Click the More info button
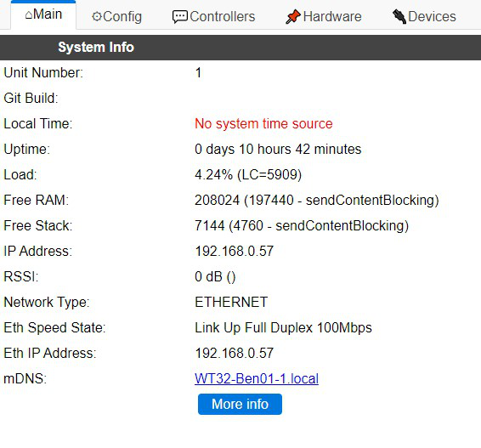The width and height of the screenshot is (481, 448). (x=240, y=404)
